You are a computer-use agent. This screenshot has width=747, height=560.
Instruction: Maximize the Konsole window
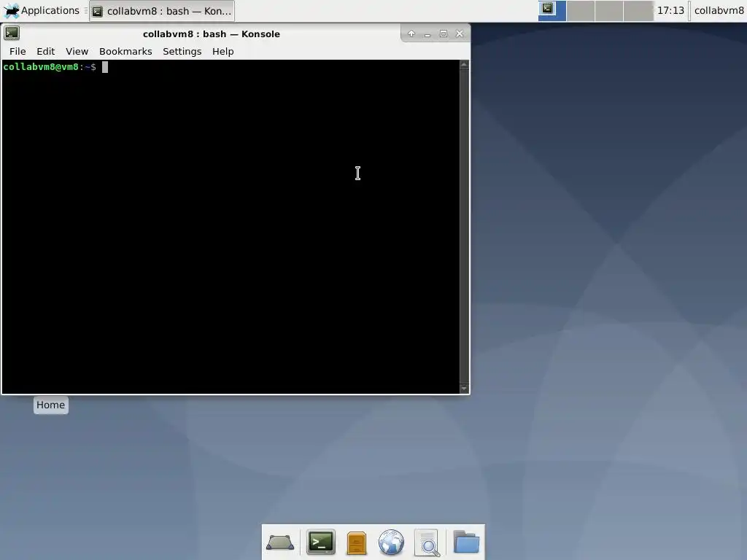[444, 34]
